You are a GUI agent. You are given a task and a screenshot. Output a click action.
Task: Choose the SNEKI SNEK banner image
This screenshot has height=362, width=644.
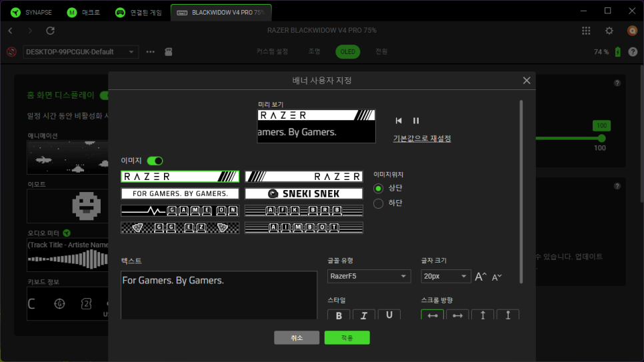click(x=304, y=193)
